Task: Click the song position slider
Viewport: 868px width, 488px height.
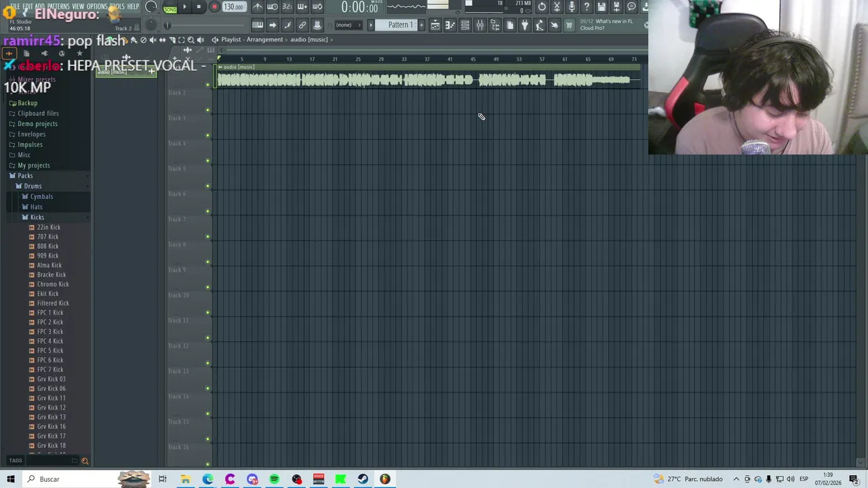Action: pos(207,26)
